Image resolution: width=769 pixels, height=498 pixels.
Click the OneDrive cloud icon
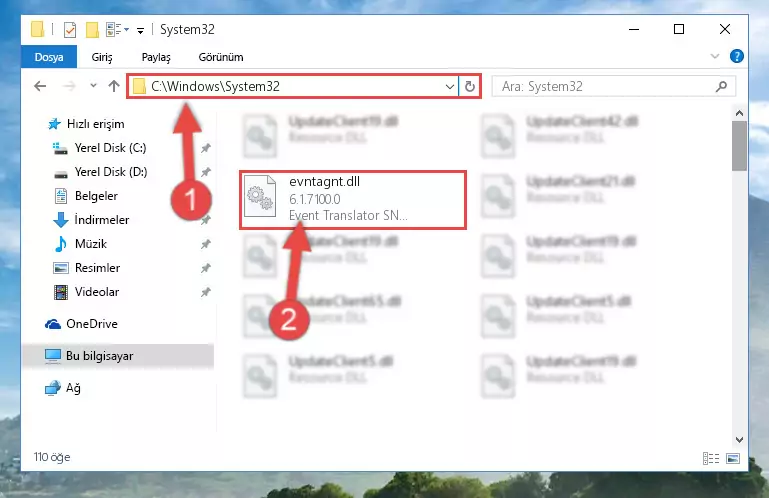[x=52, y=324]
